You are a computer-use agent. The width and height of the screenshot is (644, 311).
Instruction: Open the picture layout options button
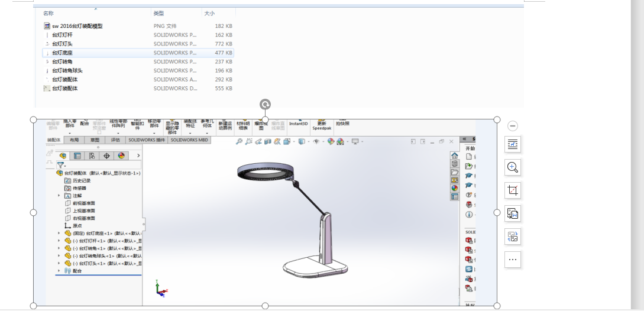[x=513, y=144]
